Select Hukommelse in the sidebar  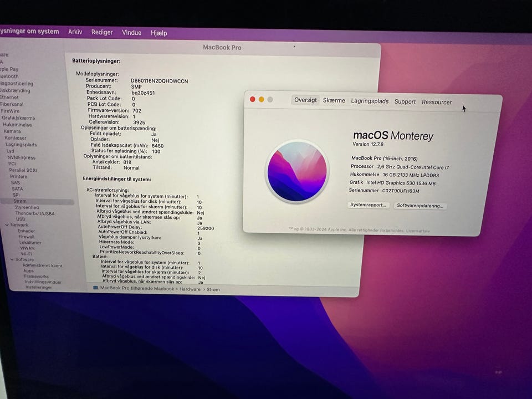(17, 125)
